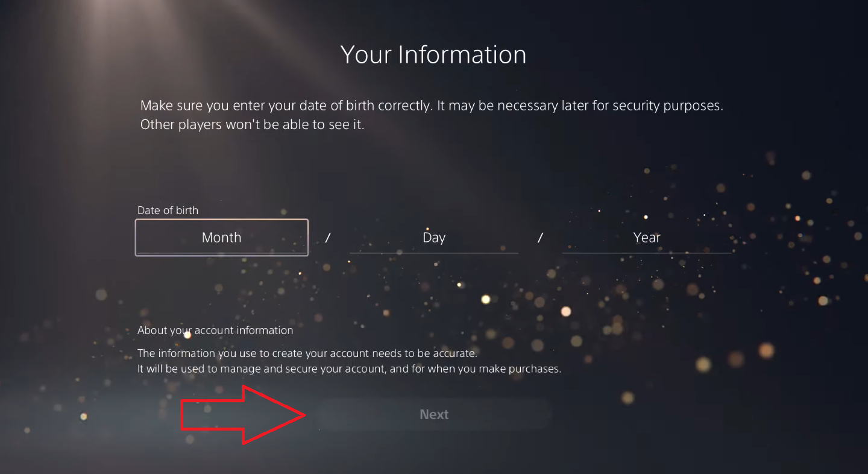Click the Date of birth field label
The width and height of the screenshot is (868, 474).
[168, 210]
